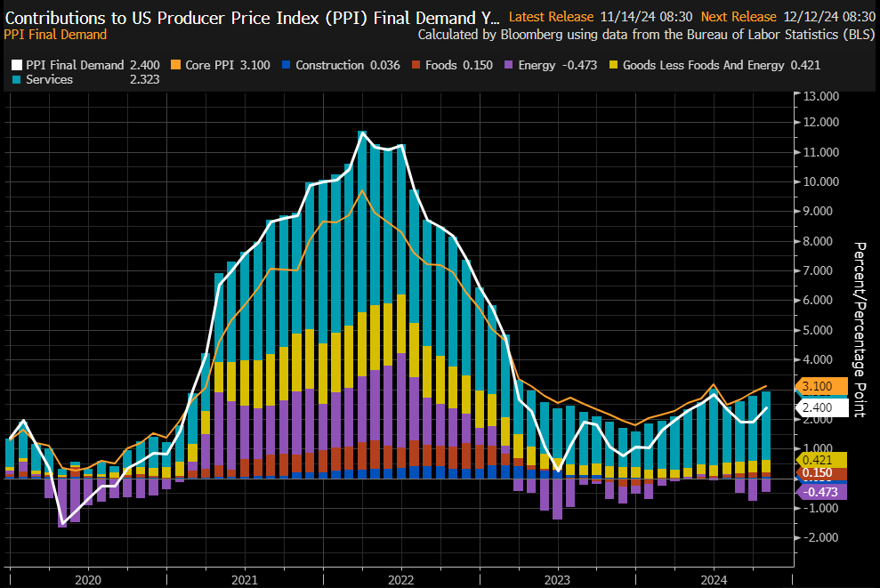This screenshot has height=588, width=880.
Task: Click the orange 'PPI Final Demand' subtitle
Action: coord(55,35)
